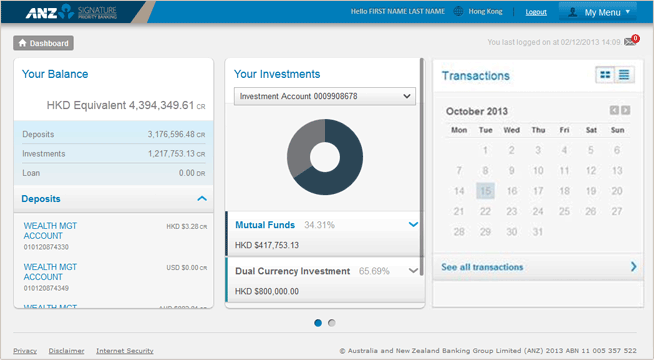Click HKD Equivalent 4,394,349.61 total
The height and width of the screenshot is (360, 654).
[x=126, y=105]
